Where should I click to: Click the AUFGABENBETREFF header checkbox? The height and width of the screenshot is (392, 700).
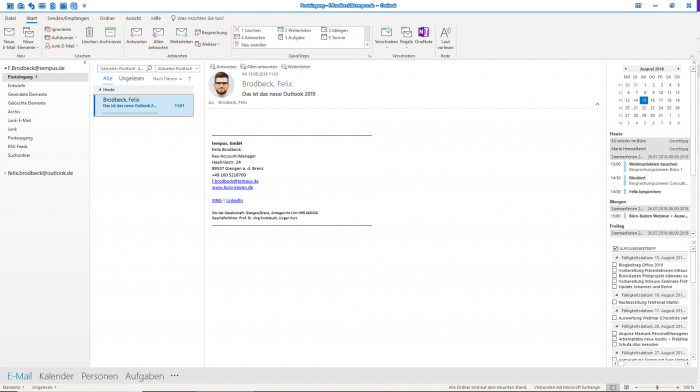(x=616, y=248)
